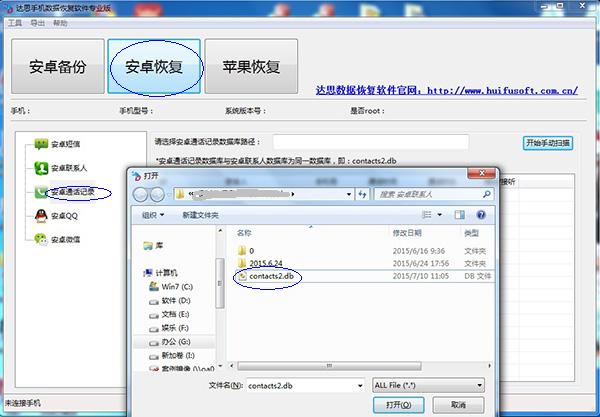Click the 安卓通话记录 phone icon
This screenshot has height=417, width=600.
pyautogui.click(x=41, y=192)
